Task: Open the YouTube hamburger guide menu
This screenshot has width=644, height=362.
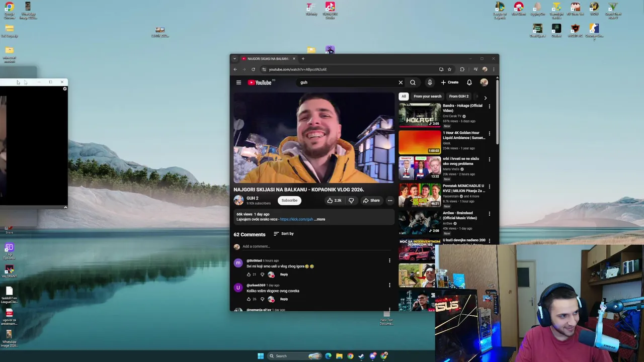Action: click(238, 82)
